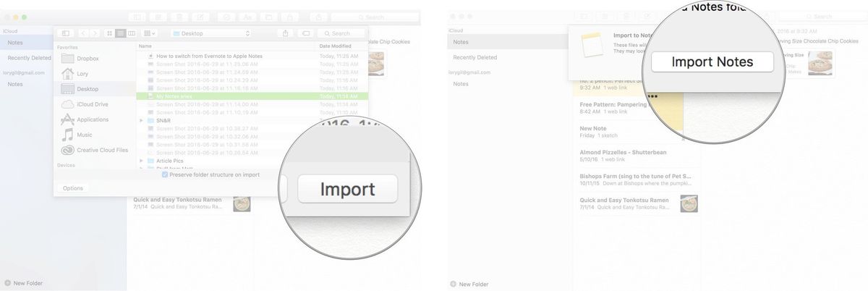Click delete note trash icon in left screenshot
The image size is (868, 291).
coord(180,17)
